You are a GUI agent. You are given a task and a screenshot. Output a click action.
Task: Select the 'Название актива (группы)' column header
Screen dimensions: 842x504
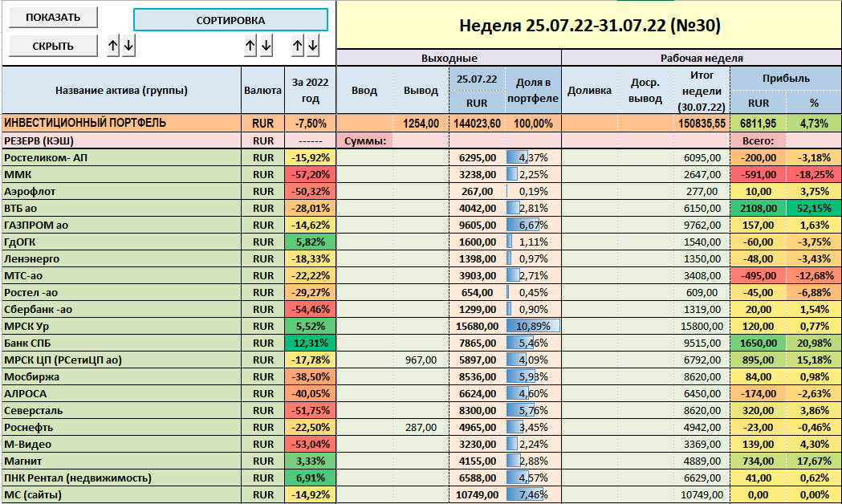tap(121, 90)
